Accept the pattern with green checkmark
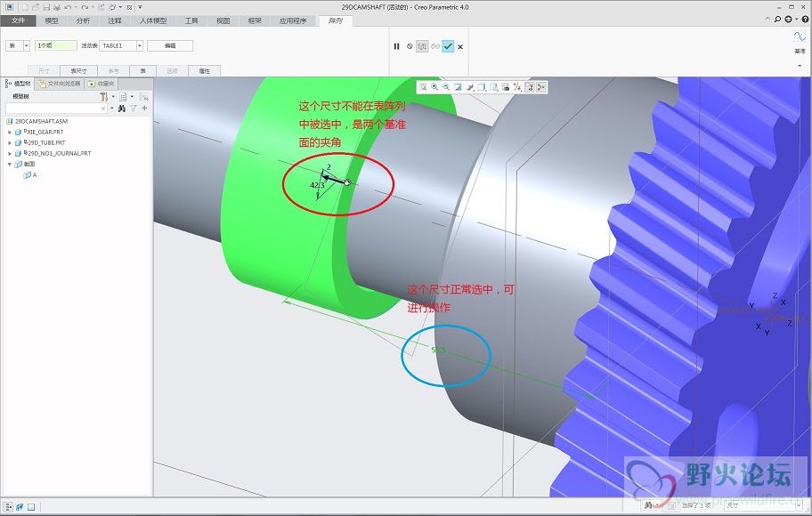Viewport: 812px width, 516px height. (x=448, y=46)
